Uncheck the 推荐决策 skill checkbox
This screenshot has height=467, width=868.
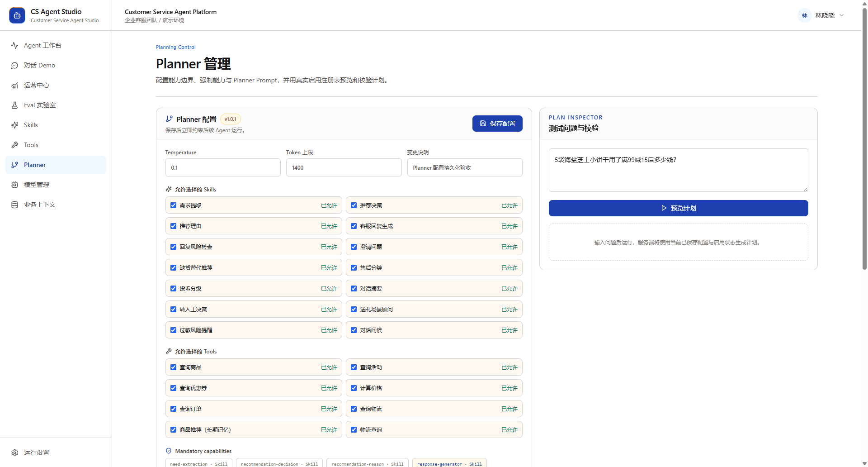pos(354,205)
